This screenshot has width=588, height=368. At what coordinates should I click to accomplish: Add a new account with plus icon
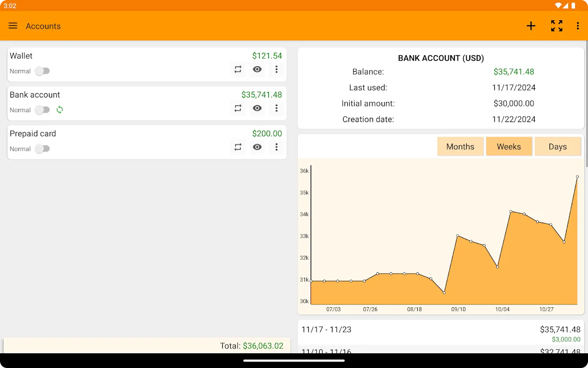click(x=531, y=26)
